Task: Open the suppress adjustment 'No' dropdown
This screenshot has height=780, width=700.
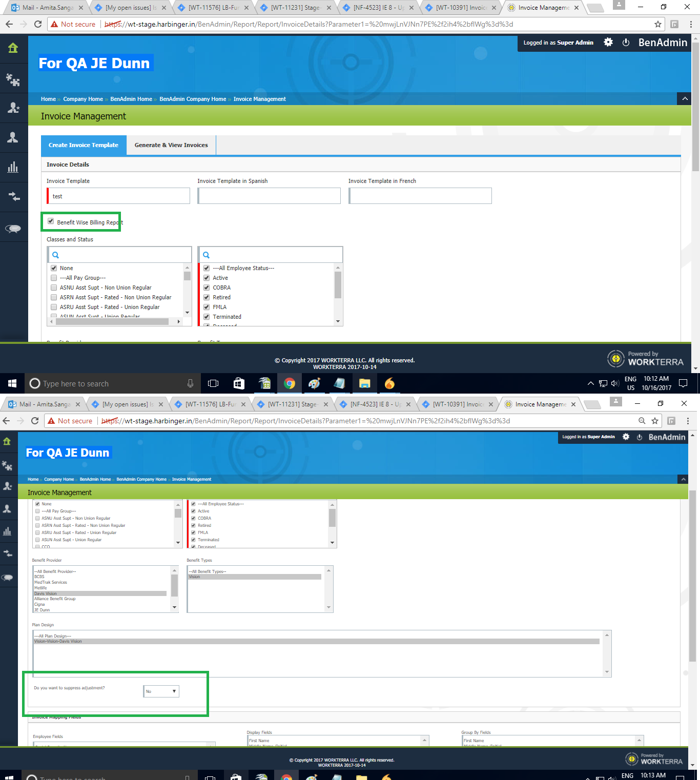Action: (x=161, y=691)
